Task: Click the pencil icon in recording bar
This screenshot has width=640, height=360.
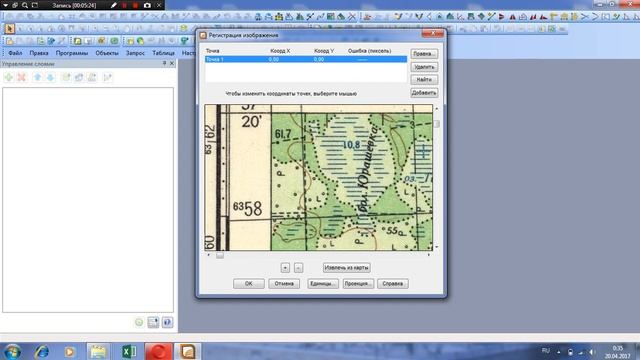Action: [114, 5]
